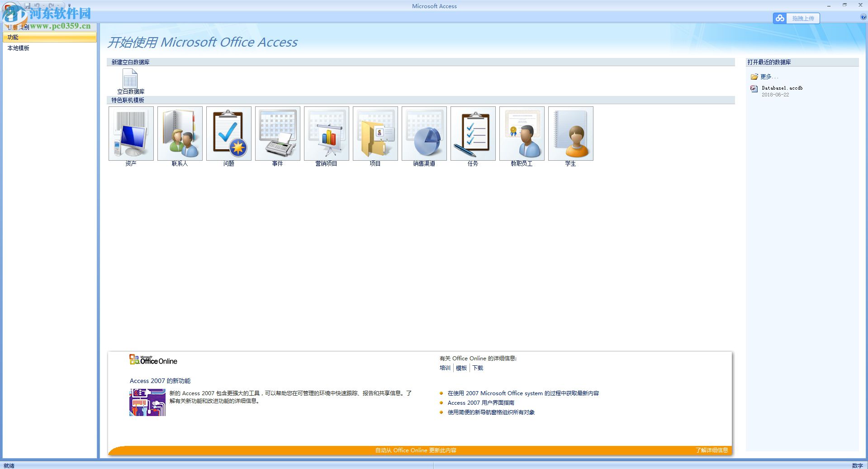
Task: Select the 事件 (Events) template
Action: coord(277,133)
